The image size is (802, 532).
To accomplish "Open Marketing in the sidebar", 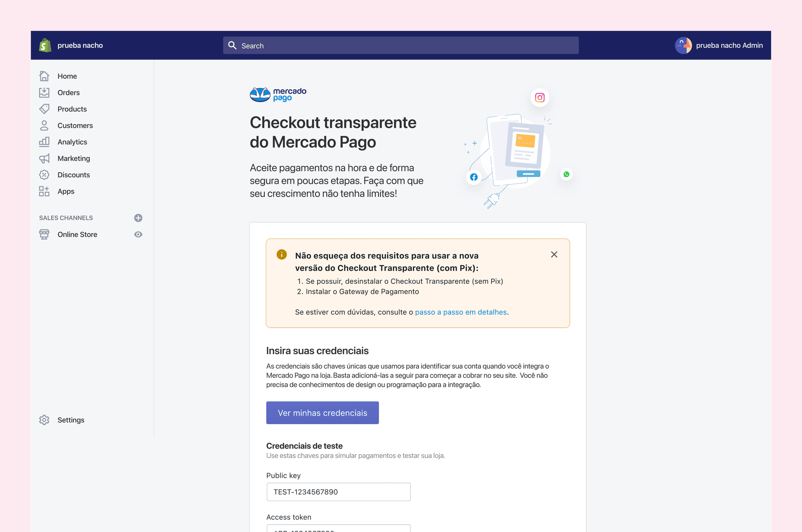I will (x=74, y=158).
